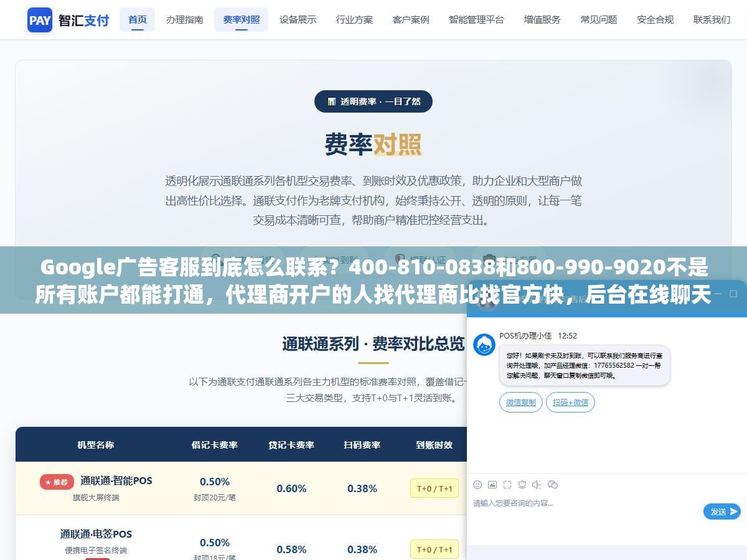Click the 便携电子签名终端 subtitle
Image resolution: width=747 pixels, height=560 pixels.
tap(96, 550)
